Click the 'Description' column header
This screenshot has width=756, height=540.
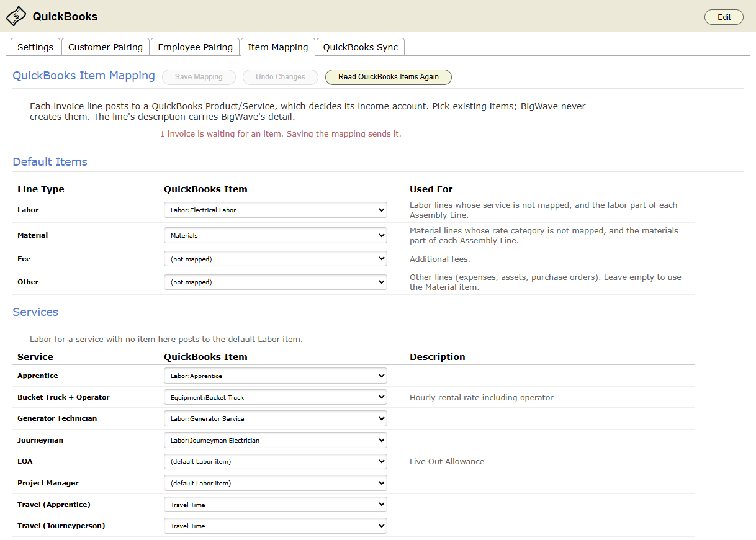pyautogui.click(x=438, y=357)
